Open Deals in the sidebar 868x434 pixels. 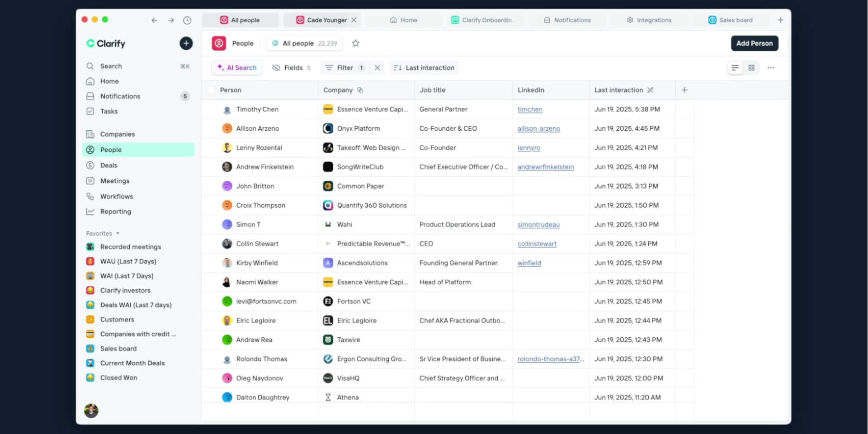tap(108, 165)
